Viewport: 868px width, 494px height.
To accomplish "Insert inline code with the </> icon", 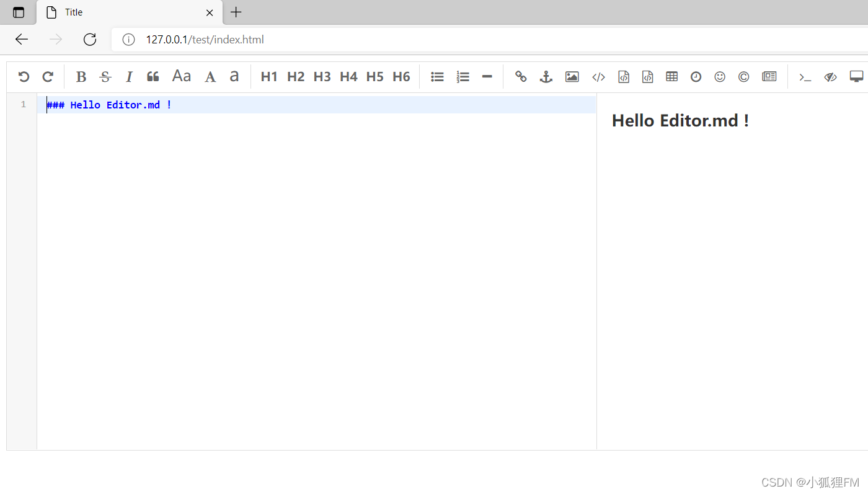I will [598, 77].
